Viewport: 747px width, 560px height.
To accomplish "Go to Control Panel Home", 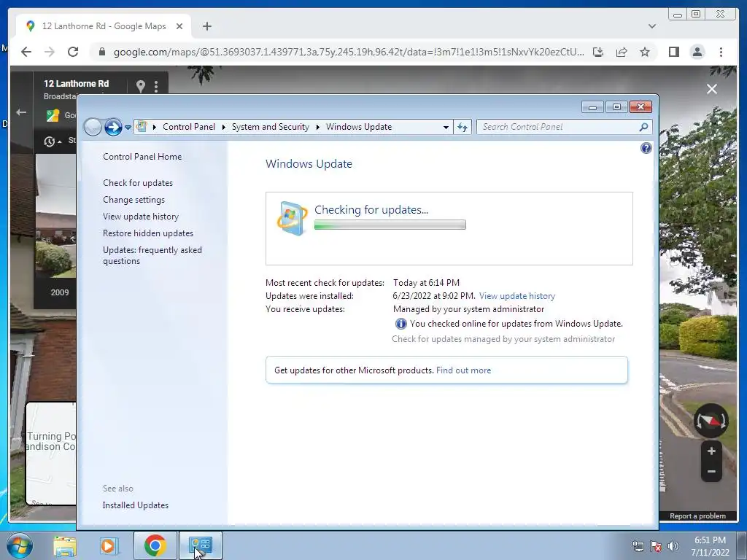I will click(x=142, y=157).
